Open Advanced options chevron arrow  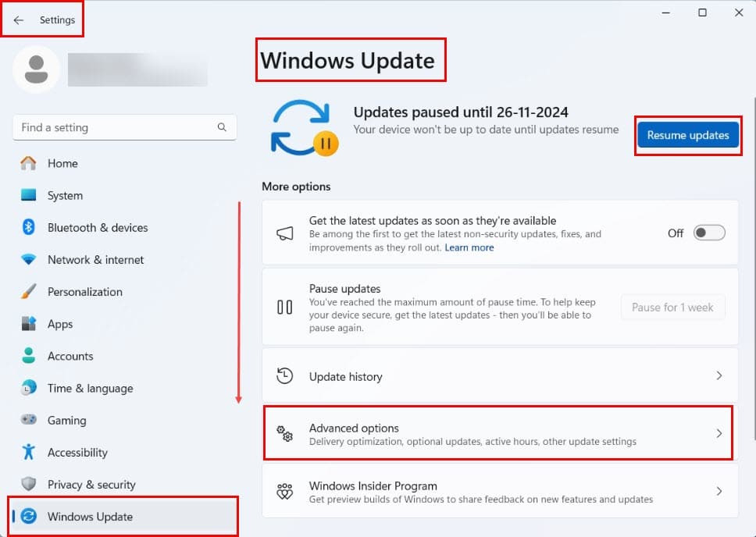tap(719, 433)
